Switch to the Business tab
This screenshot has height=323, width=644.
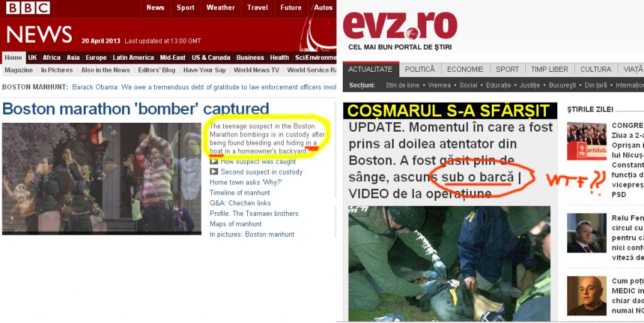click(250, 58)
